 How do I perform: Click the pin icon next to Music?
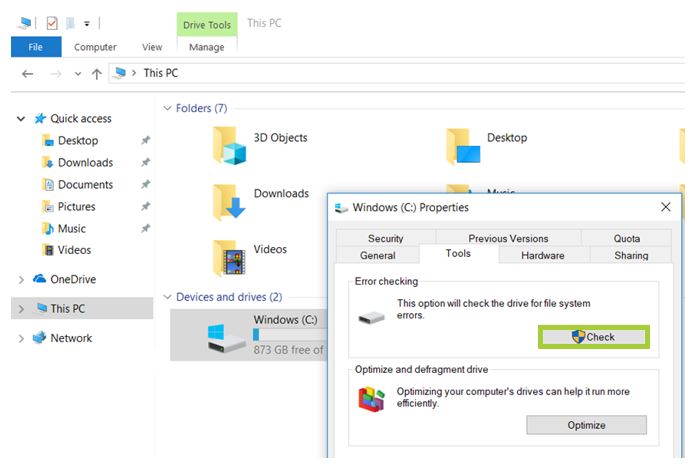click(145, 228)
